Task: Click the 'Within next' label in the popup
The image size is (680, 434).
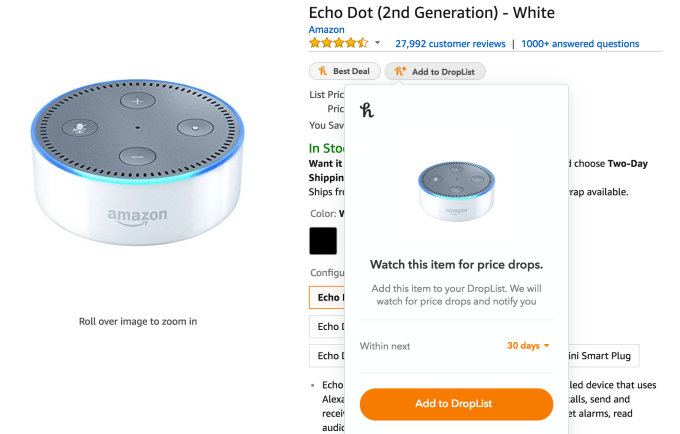Action: [385, 346]
